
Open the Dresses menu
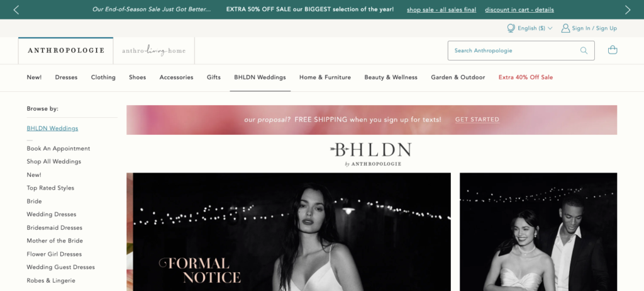(66, 77)
